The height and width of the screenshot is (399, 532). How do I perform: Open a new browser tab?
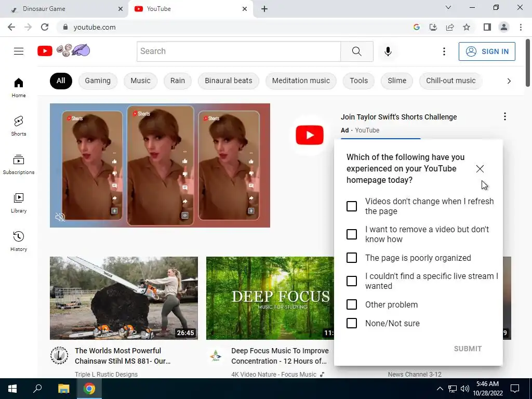(264, 9)
